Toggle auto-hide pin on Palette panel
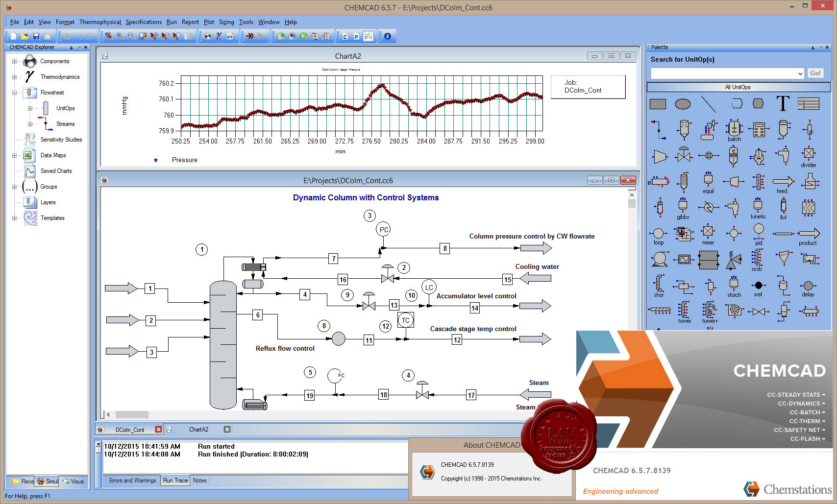This screenshot has height=504, width=837. click(813, 48)
